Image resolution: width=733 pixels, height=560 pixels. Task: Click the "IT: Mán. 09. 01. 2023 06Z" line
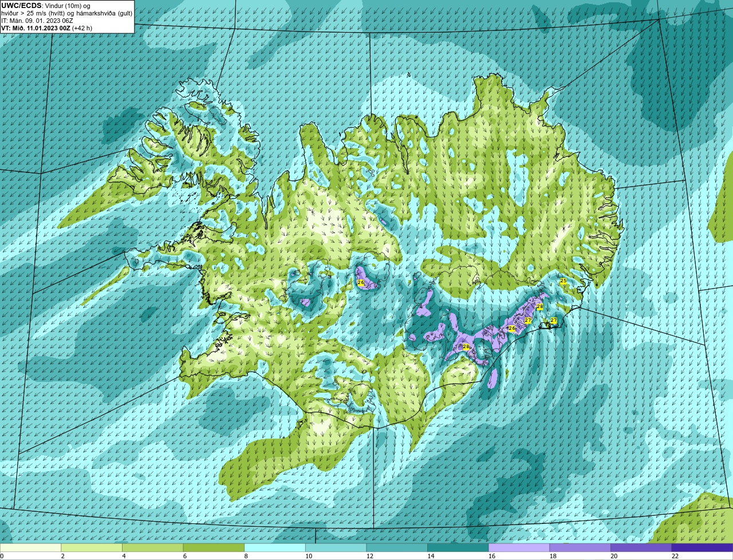[x=36, y=21]
